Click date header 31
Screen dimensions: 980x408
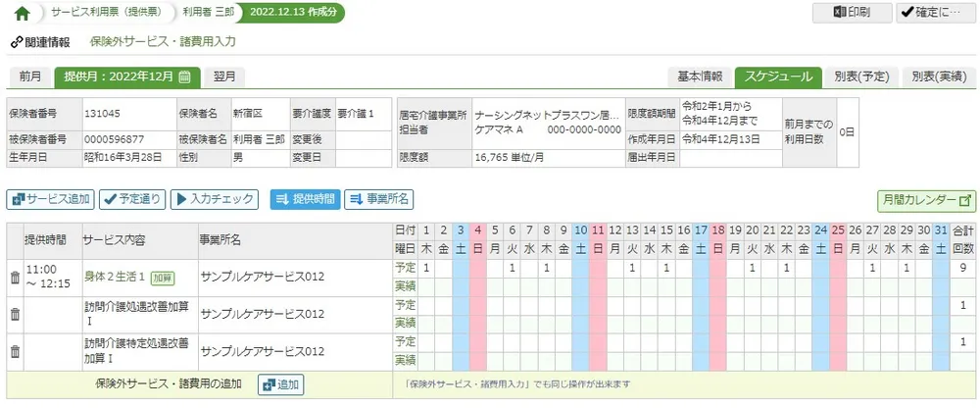pos(941,230)
